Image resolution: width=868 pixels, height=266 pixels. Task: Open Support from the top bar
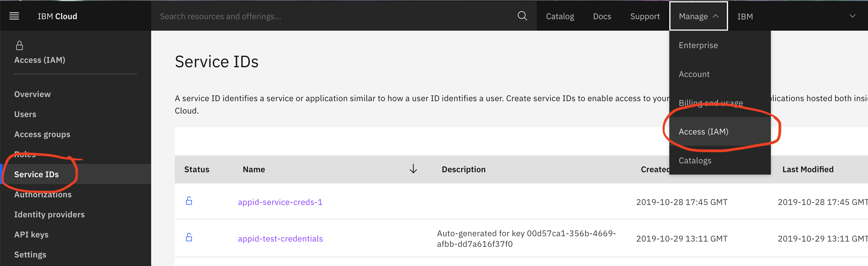(x=645, y=17)
